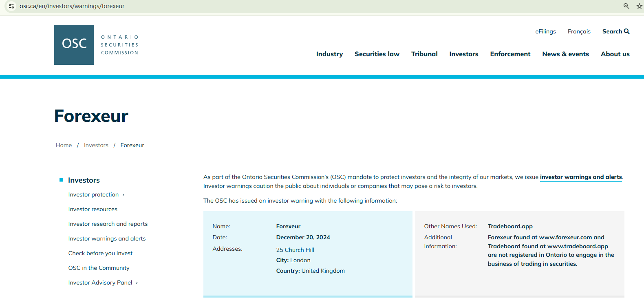Image resolution: width=644 pixels, height=298 pixels.
Task: Click the Other Names Used label
Action: 450,226
